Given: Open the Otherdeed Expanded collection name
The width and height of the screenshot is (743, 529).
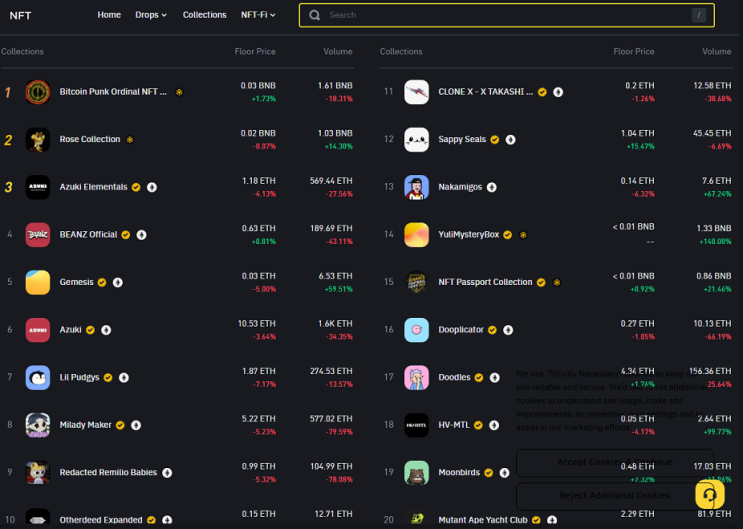Looking at the screenshot, I should click(101, 520).
